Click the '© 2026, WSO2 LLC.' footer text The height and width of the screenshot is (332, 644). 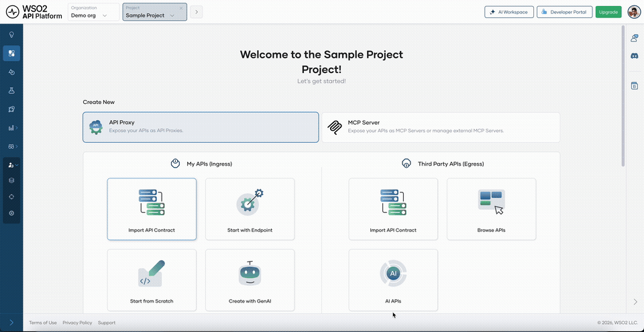coord(618,323)
